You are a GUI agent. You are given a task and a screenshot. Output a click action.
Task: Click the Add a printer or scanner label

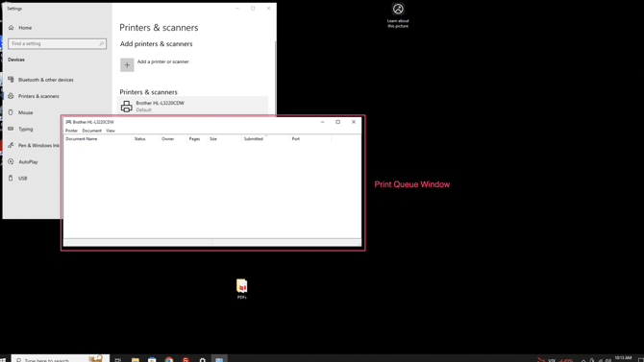tap(163, 61)
